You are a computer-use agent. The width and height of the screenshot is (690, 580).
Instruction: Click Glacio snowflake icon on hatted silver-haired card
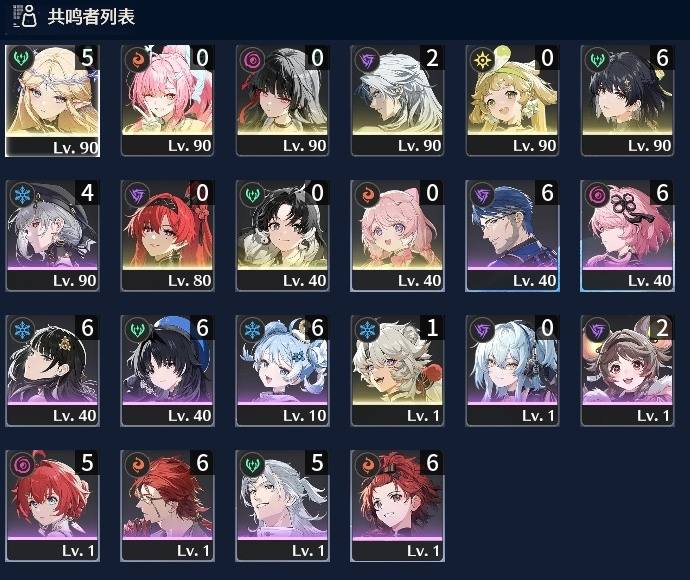click(21, 193)
